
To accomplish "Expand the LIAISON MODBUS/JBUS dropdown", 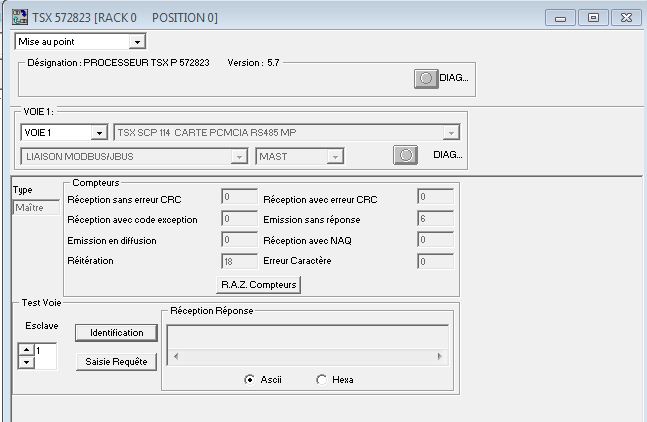I will (x=238, y=156).
